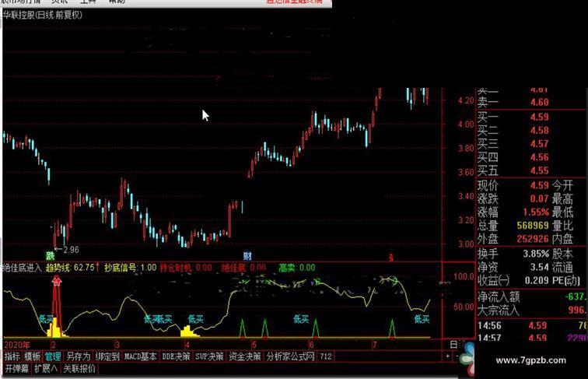Click the 14:56 trade tick row
Screen dimensions: 588x379
click(x=532, y=326)
